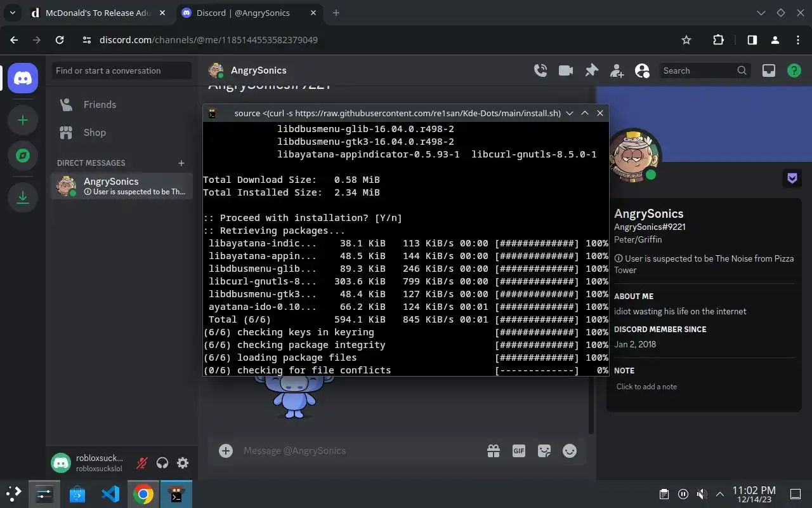Click Find or start a conversation box

coord(121,70)
